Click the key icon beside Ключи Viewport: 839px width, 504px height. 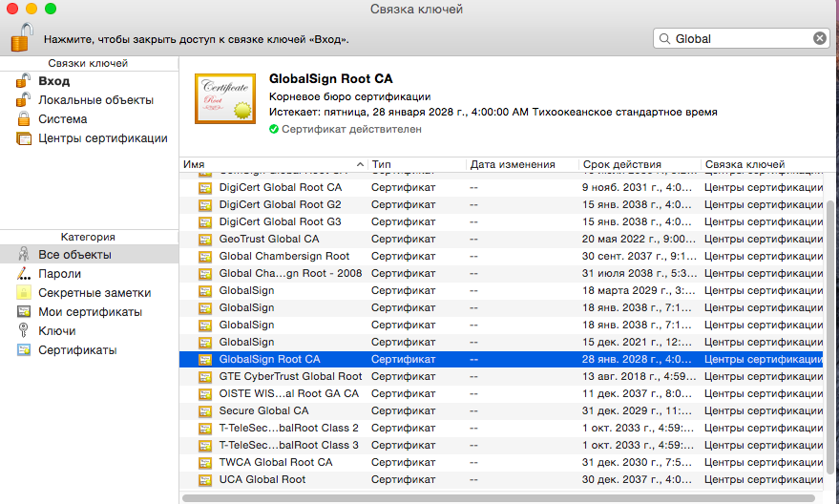tap(24, 330)
